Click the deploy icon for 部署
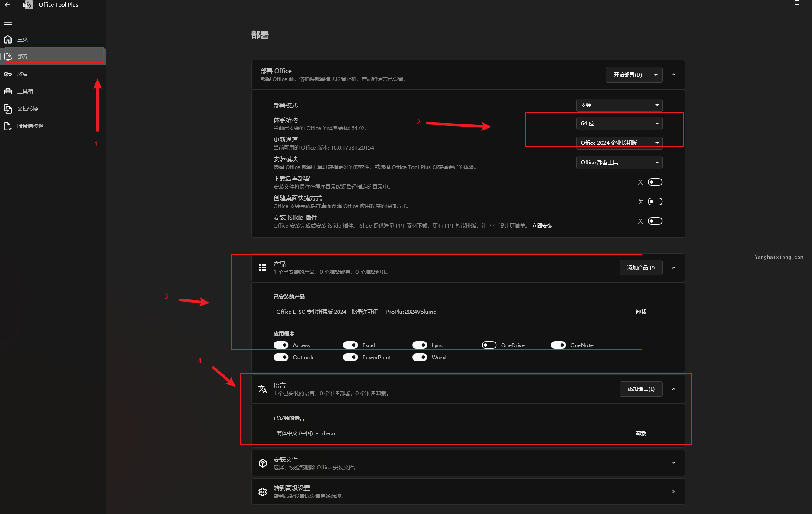 click(8, 57)
